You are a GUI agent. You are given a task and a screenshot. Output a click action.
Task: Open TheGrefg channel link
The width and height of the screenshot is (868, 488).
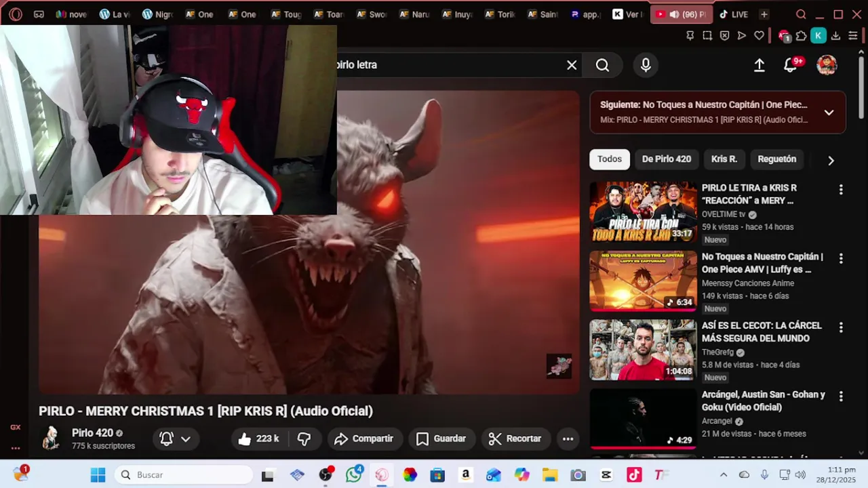(x=717, y=352)
